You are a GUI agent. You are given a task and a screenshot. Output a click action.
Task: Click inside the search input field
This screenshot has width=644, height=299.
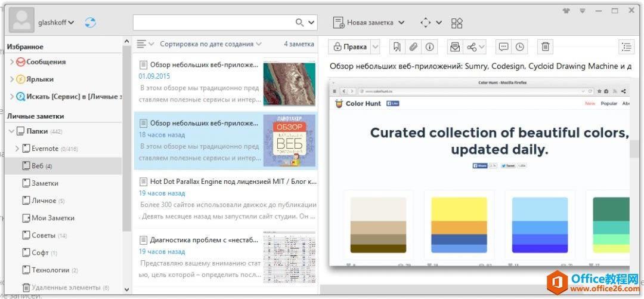click(213, 22)
